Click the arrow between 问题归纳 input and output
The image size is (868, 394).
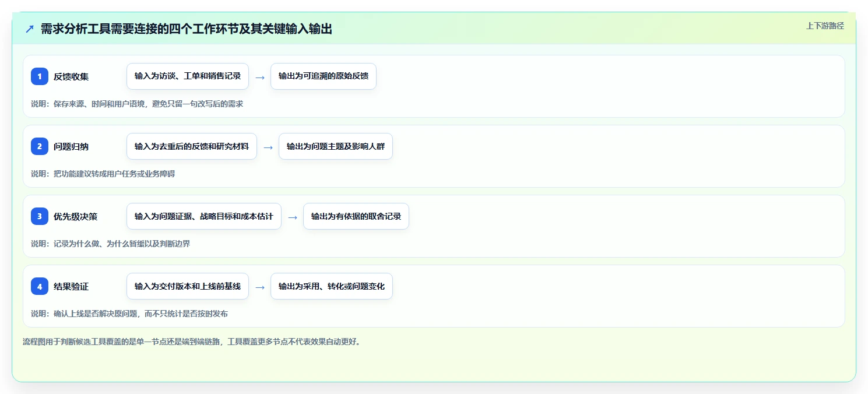pyautogui.click(x=268, y=147)
